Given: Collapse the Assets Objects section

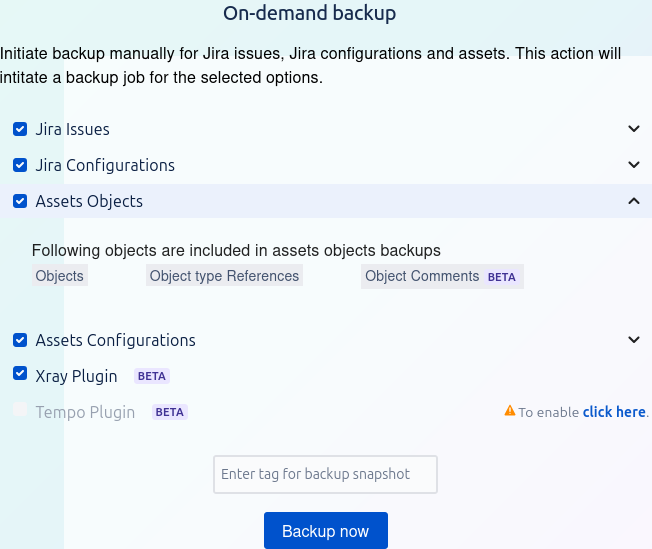Looking at the screenshot, I should [633, 201].
